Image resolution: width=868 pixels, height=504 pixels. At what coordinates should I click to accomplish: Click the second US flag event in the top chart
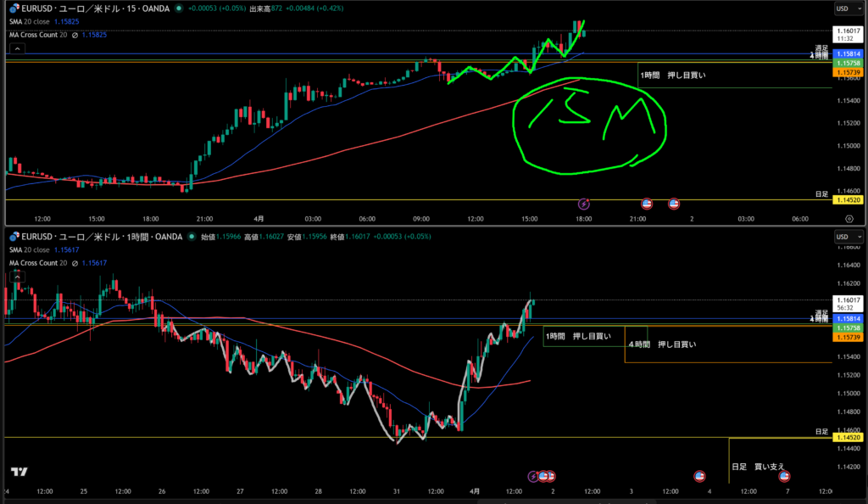click(x=675, y=204)
